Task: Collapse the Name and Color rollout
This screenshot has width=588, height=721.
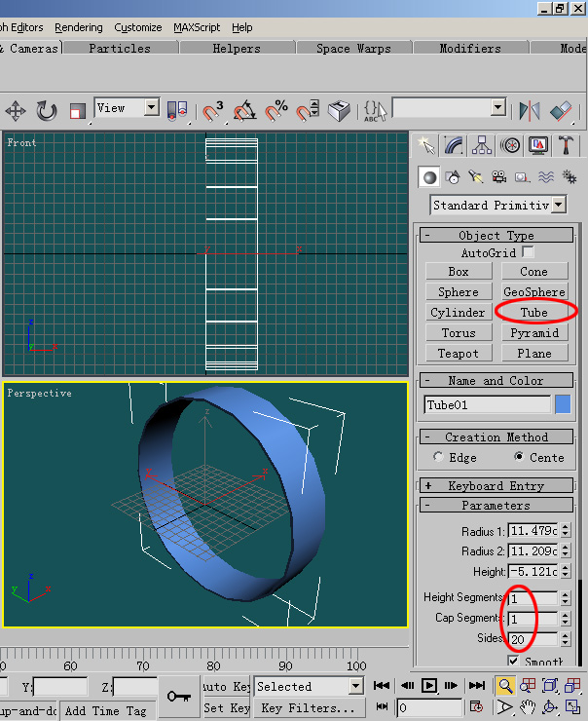Action: pyautogui.click(x=496, y=380)
